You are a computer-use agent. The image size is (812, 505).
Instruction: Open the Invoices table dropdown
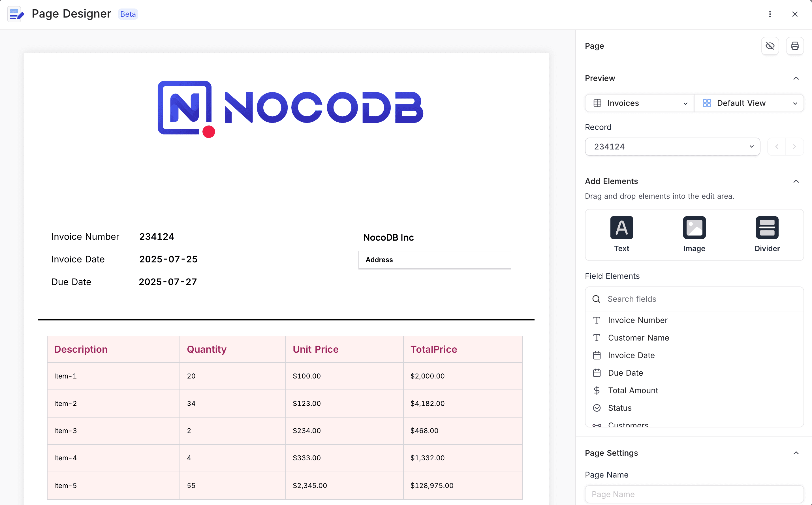(x=640, y=103)
